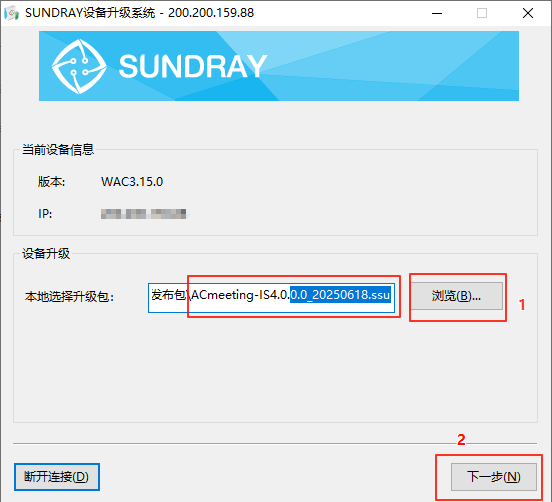
Task: Click the window title text with 200.200.159.88
Action: [139, 13]
